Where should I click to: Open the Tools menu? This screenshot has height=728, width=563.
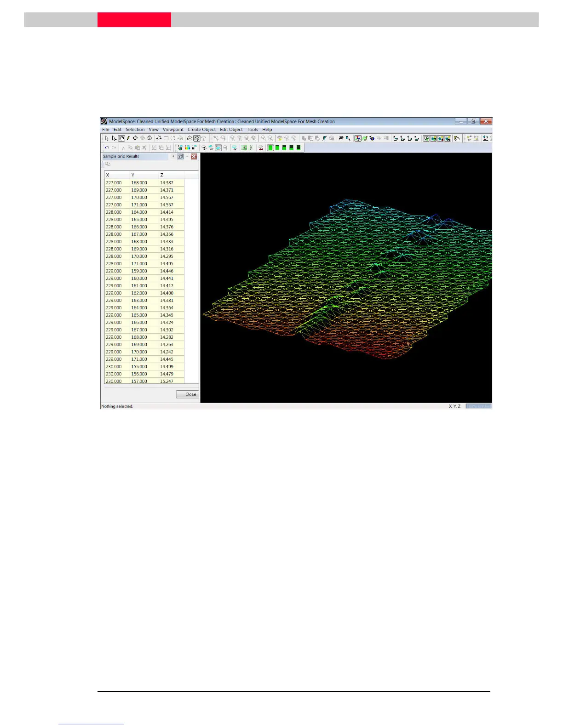[253, 130]
